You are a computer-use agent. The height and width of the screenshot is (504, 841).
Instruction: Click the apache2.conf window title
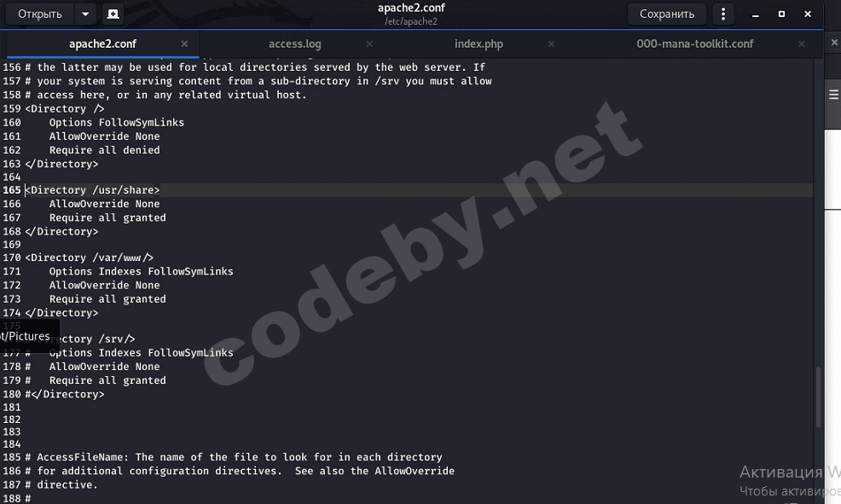(x=411, y=8)
